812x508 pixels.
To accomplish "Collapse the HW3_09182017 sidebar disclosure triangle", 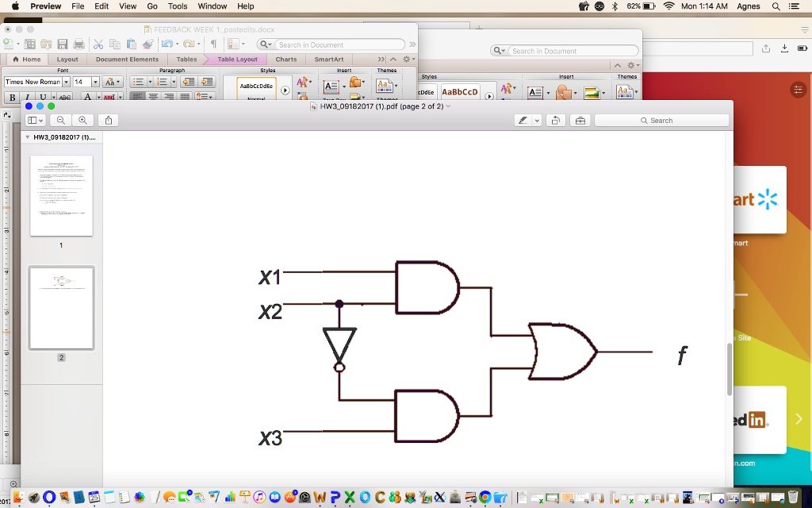I will tap(28, 137).
